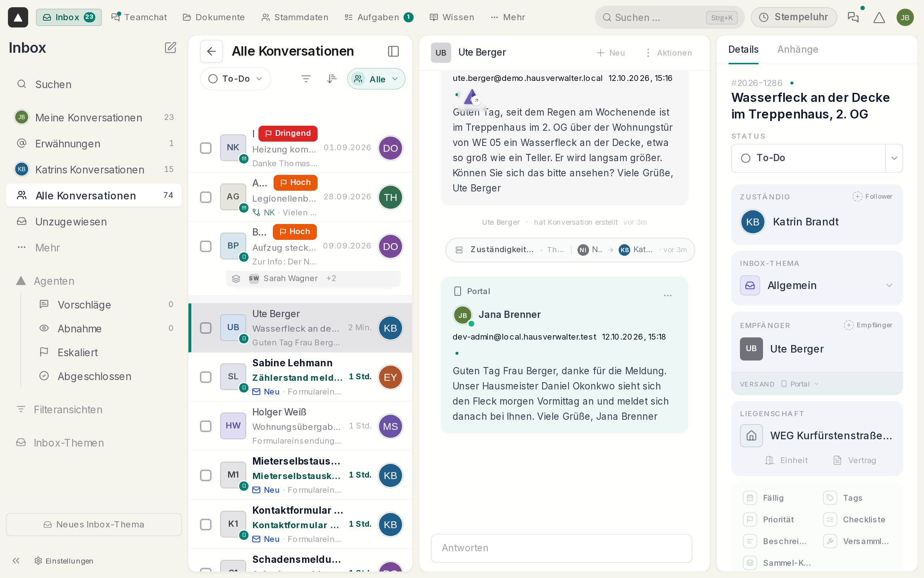Tick the checkbox for the Aufzug conversation
924x578 pixels.
click(x=206, y=246)
